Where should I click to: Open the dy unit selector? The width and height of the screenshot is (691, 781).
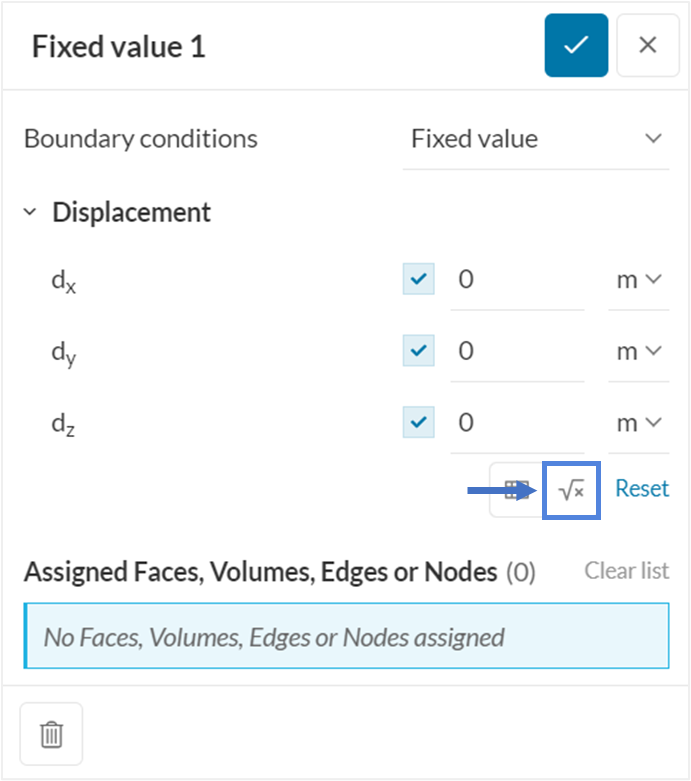click(638, 351)
